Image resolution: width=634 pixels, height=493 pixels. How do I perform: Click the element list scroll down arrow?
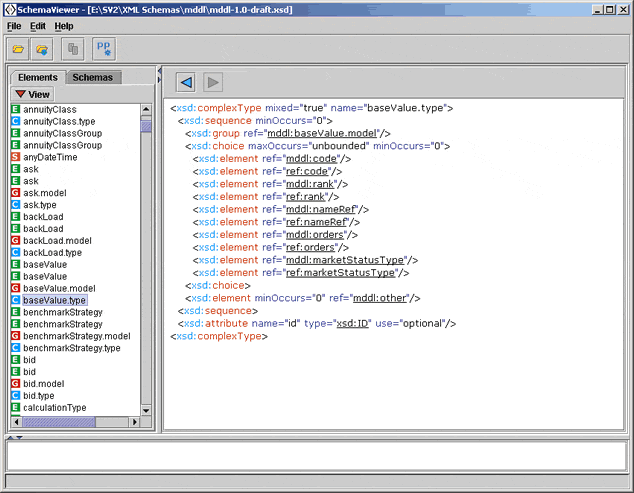[x=146, y=410]
